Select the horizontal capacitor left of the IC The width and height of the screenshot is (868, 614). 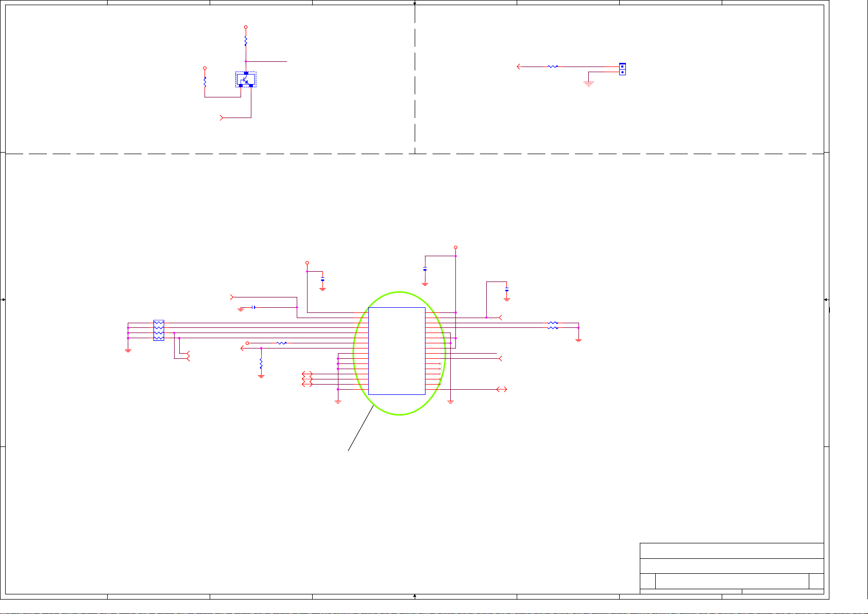253,307
